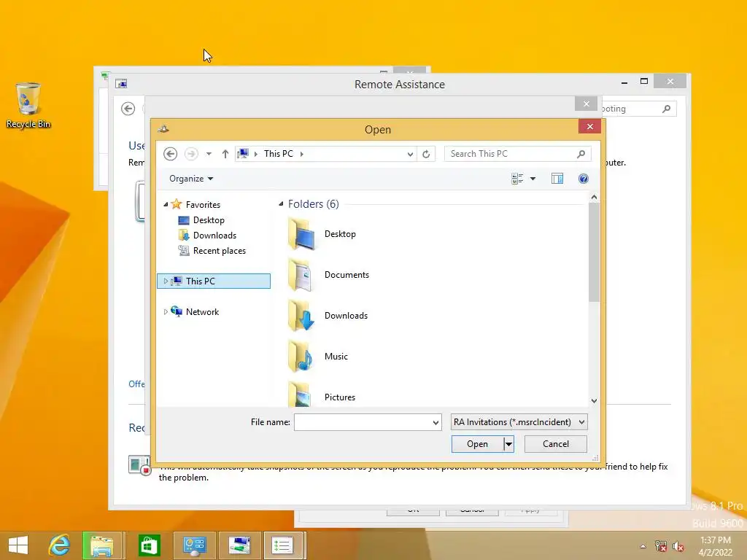Change the view layout icon

click(517, 179)
